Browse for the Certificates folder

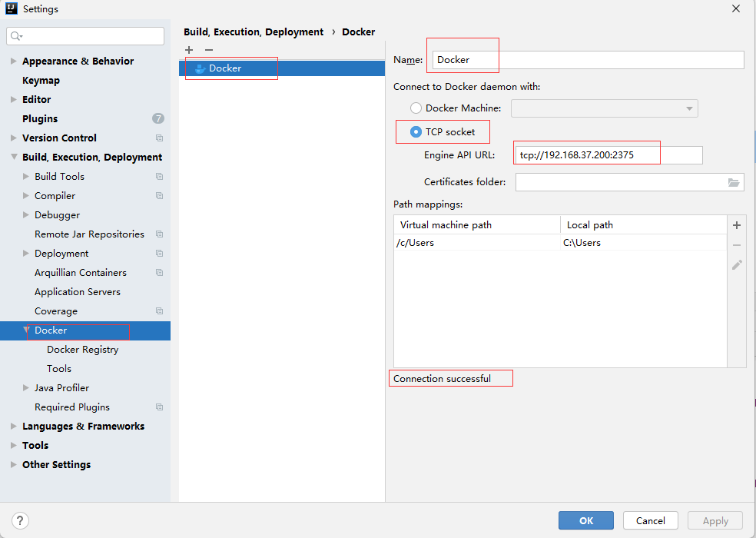734,182
